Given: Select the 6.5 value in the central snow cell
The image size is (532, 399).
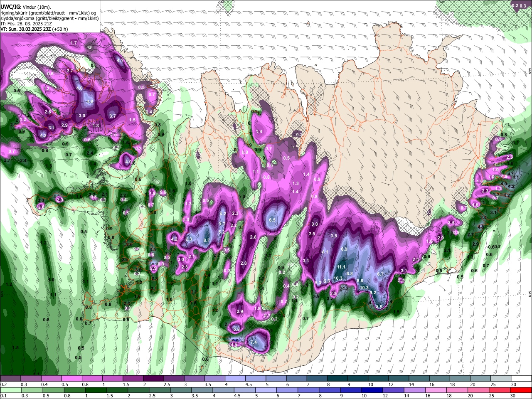Looking at the screenshot, I should coord(273,220).
